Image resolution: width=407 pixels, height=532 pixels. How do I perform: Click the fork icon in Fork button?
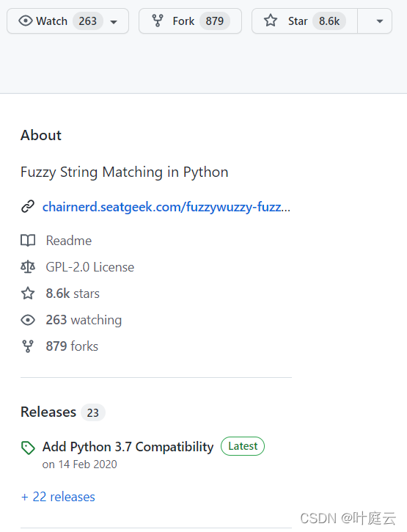click(158, 21)
